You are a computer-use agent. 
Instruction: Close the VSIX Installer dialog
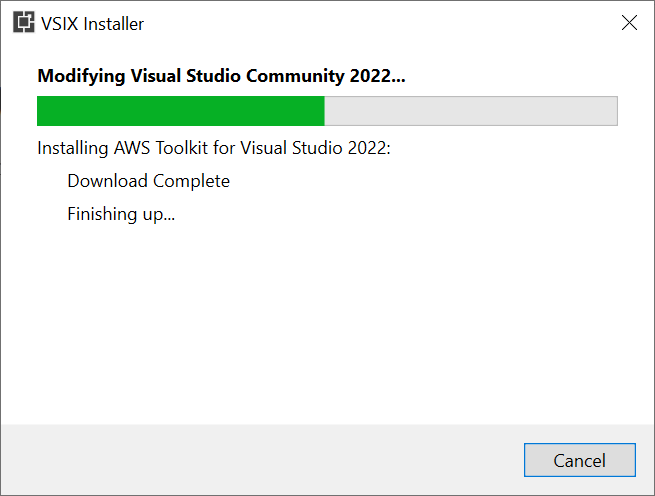tap(629, 23)
